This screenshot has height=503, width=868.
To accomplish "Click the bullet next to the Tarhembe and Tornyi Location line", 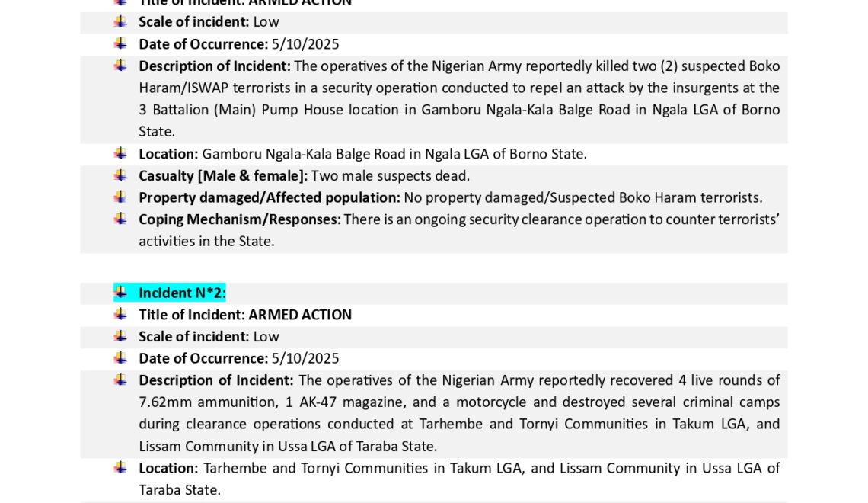I will click(x=120, y=467).
